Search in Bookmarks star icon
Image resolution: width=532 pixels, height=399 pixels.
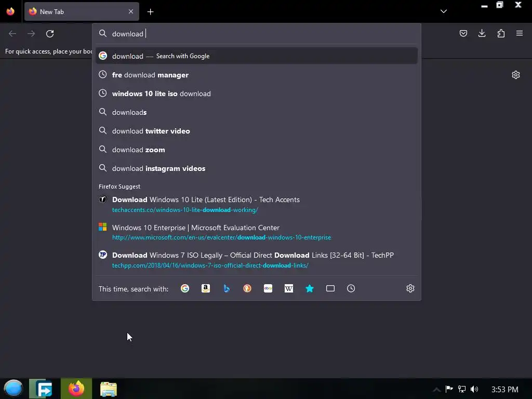click(310, 288)
